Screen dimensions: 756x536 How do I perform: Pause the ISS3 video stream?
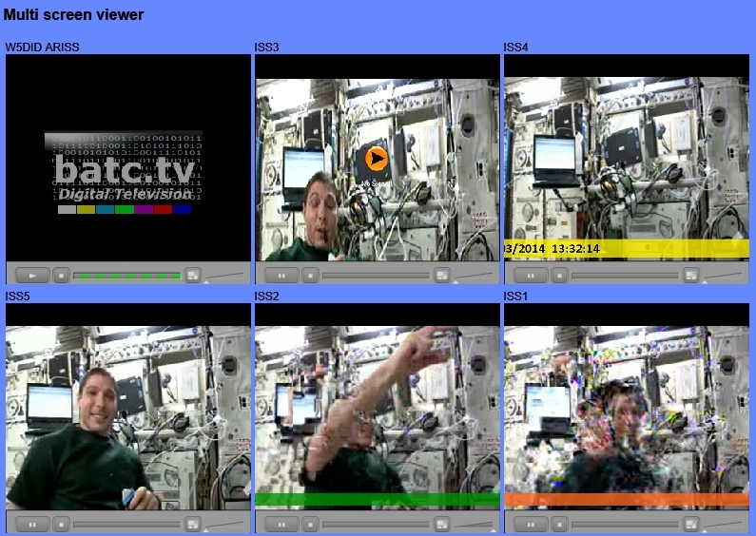tap(281, 275)
